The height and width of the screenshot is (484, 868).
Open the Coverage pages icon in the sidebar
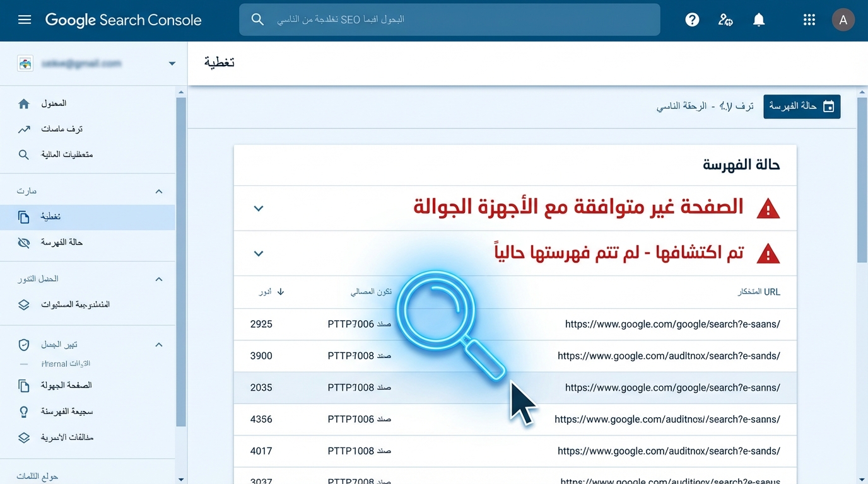(25, 217)
